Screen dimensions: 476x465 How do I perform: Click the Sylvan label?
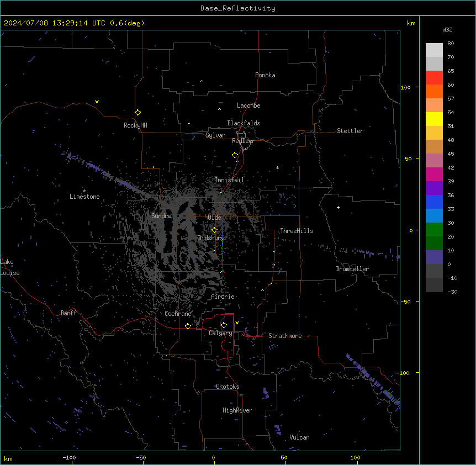[x=215, y=135]
